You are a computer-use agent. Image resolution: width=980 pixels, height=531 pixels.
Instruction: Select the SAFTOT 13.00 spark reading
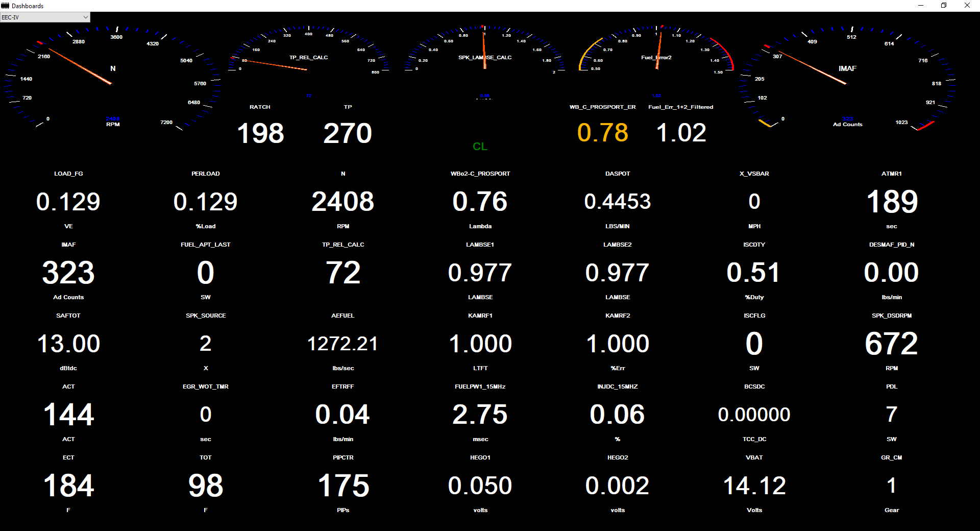(x=68, y=344)
